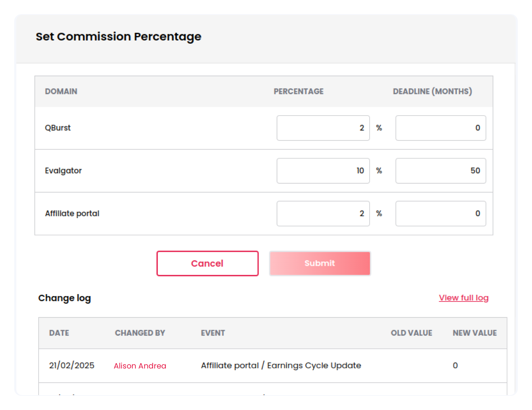Open the View full log link

pyautogui.click(x=463, y=298)
